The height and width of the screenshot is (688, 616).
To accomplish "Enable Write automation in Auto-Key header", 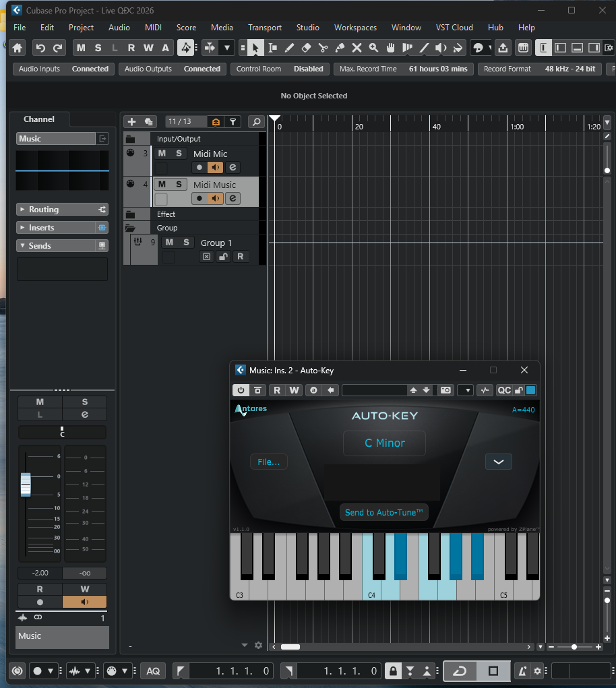I will 295,390.
